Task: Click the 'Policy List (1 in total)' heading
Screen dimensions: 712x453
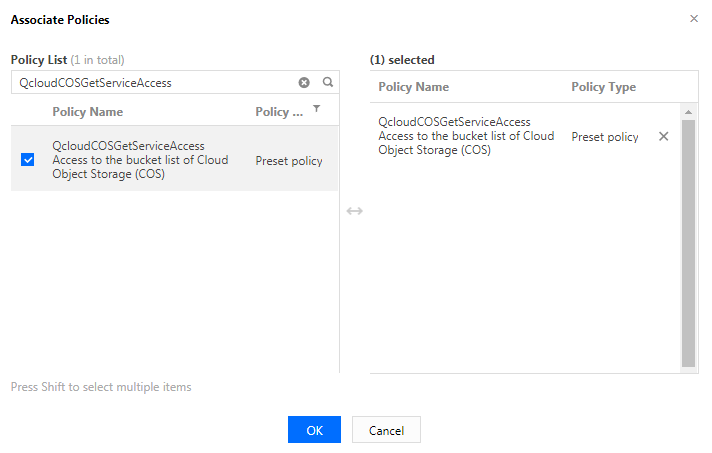Action: (x=68, y=59)
